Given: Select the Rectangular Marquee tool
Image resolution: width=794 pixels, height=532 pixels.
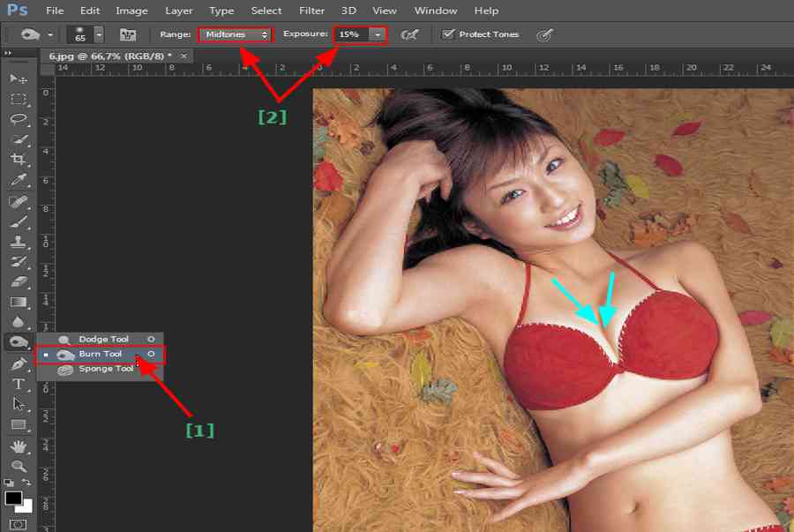Looking at the screenshot, I should tap(19, 99).
